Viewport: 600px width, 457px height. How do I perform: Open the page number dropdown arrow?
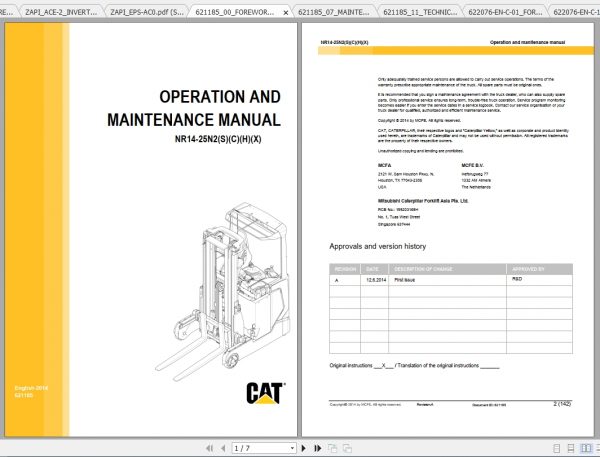pyautogui.click(x=292, y=448)
